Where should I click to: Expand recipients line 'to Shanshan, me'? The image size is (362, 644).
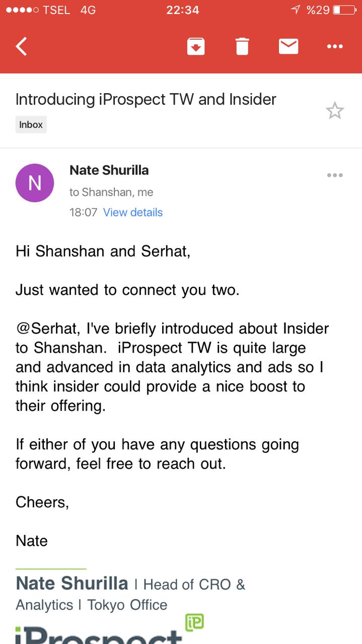click(111, 192)
